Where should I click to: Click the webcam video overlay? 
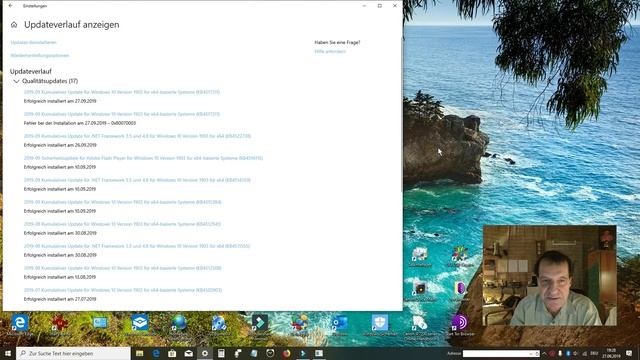click(549, 276)
